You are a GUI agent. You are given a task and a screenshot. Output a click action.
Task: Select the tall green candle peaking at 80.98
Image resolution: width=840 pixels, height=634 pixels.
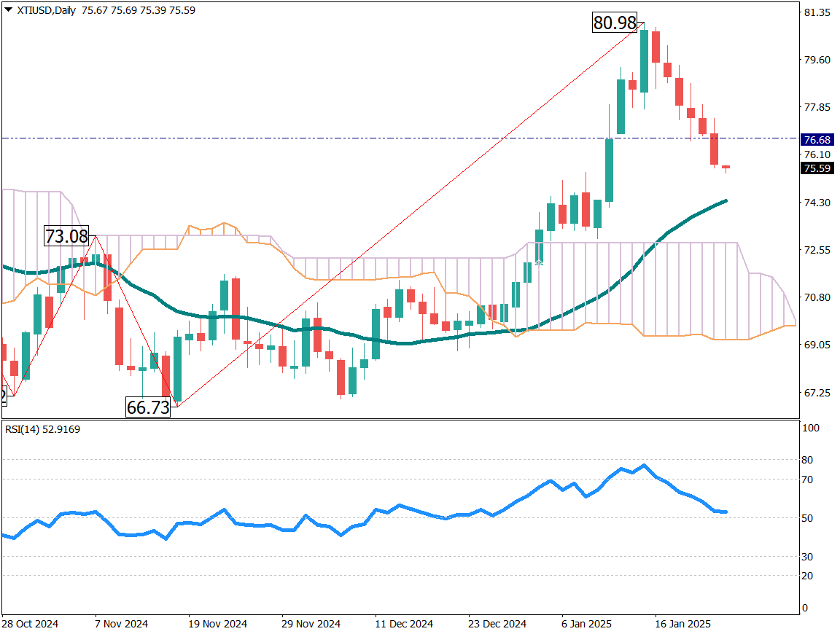pos(644,62)
